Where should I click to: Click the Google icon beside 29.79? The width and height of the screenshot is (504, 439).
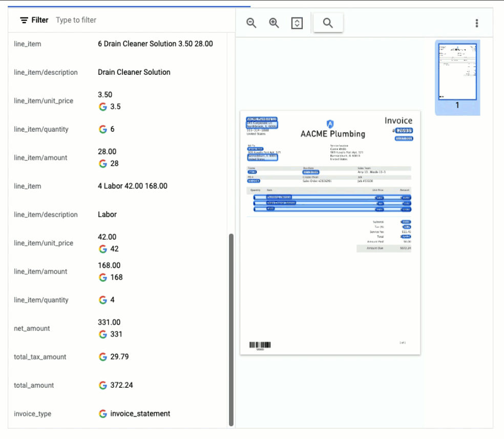(103, 357)
